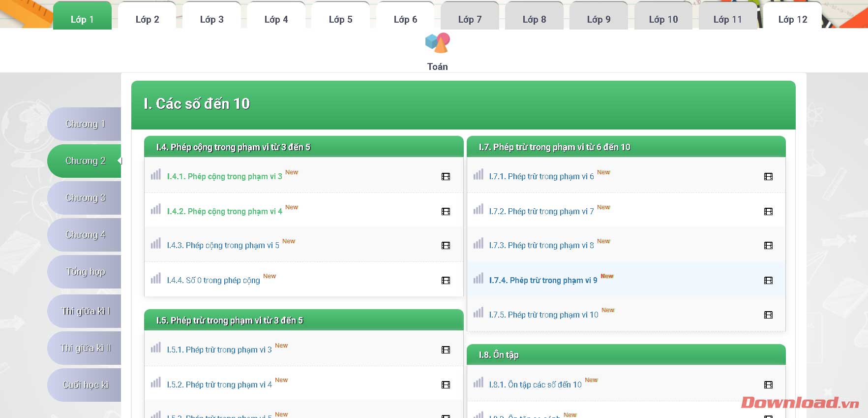Open lesson I.4.2 Phép cộng trong phạm vi 4
Image resolution: width=868 pixels, height=418 pixels.
(x=224, y=211)
